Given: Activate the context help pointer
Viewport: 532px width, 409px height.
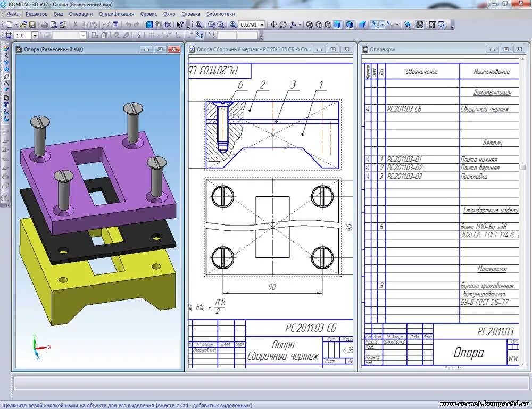Looking at the screenshot, I should point(180,24).
